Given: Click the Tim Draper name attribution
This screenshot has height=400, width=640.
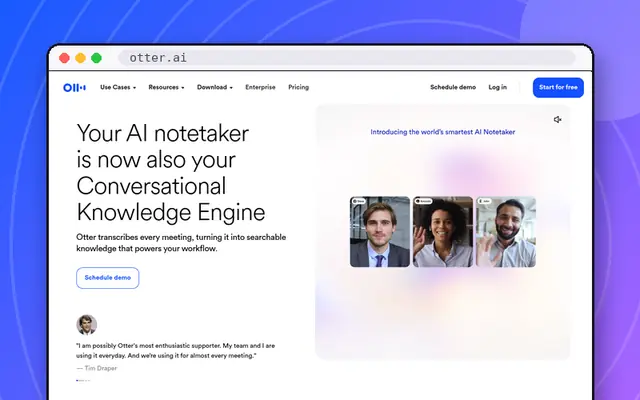Looking at the screenshot, I should tap(97, 368).
